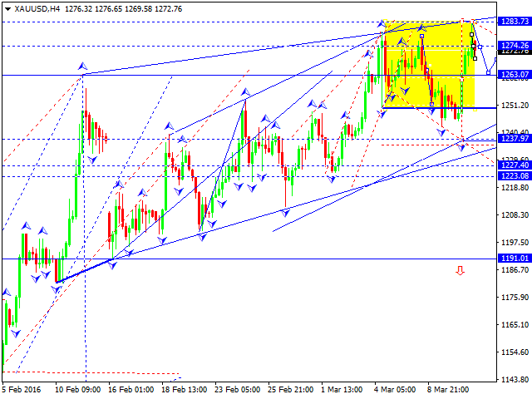
Task: Click the red down arrow marker
Action: tap(460, 270)
